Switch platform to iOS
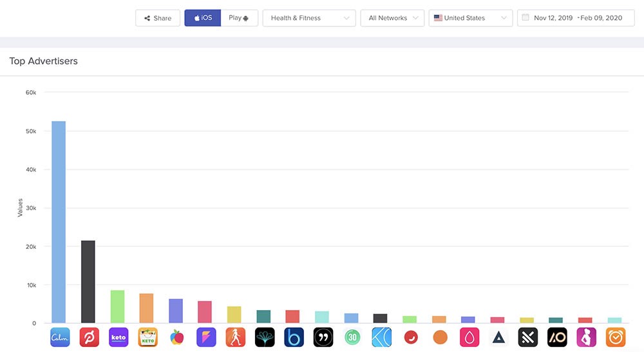644x352 pixels. coord(202,18)
